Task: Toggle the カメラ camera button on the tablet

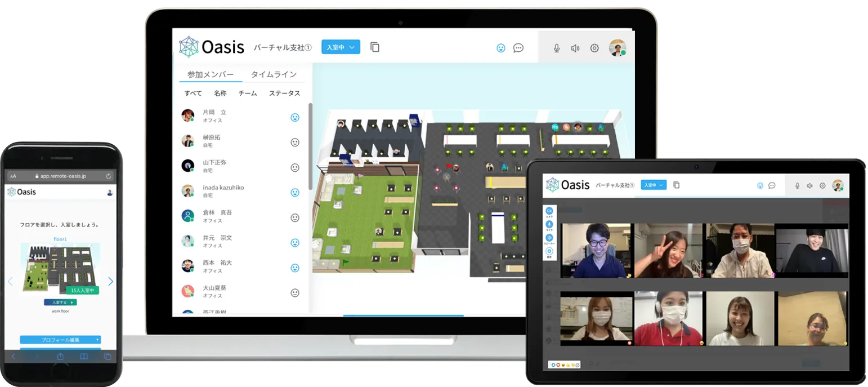Action: tap(549, 211)
